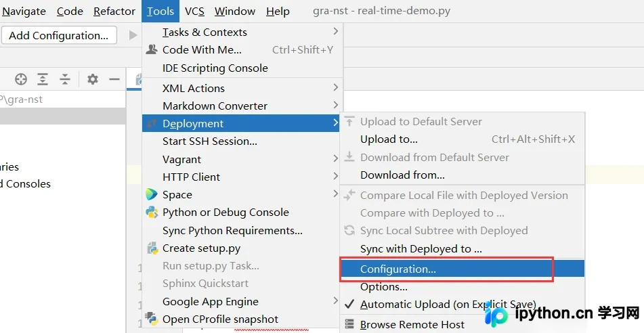The height and width of the screenshot is (333, 644).
Task: Click Browse Remote Host icon
Action: pos(349,324)
